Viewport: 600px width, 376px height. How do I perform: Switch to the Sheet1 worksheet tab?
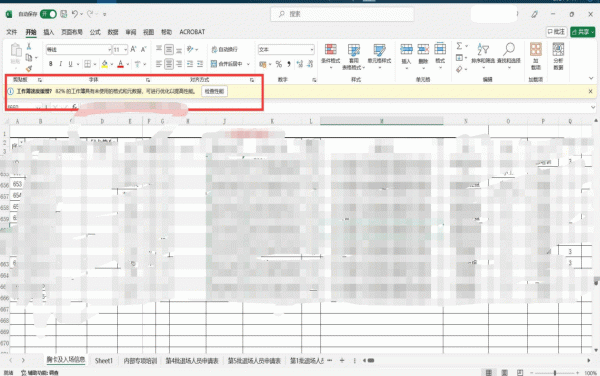click(104, 361)
